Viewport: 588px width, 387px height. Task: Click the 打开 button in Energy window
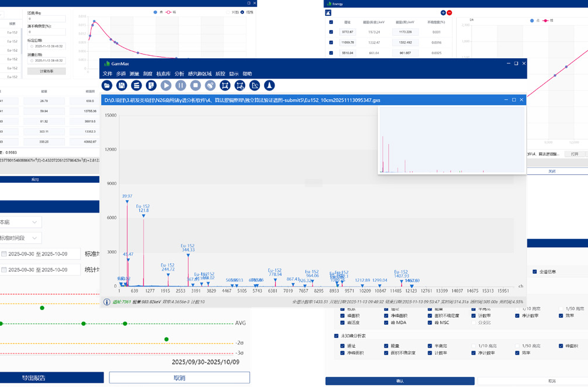[574, 154]
